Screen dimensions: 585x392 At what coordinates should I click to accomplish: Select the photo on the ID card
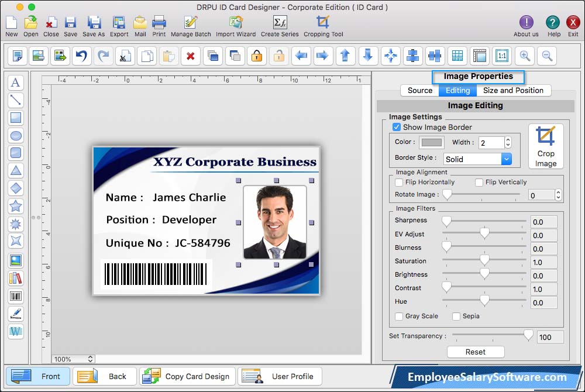[x=275, y=222]
